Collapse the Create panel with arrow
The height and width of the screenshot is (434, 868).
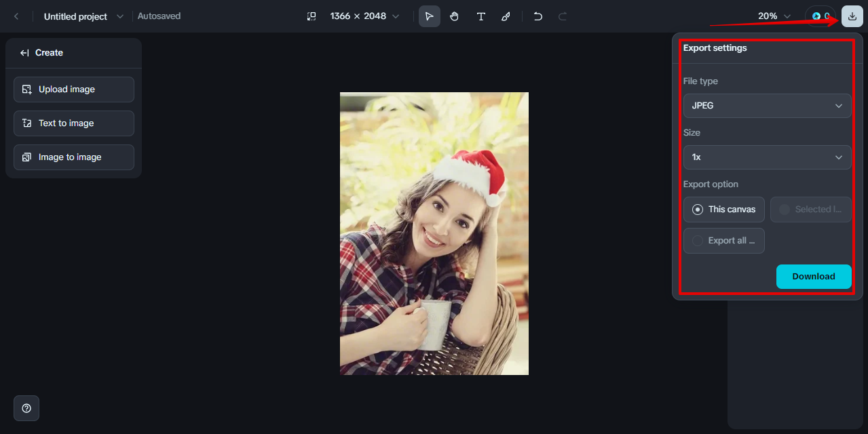(x=24, y=53)
